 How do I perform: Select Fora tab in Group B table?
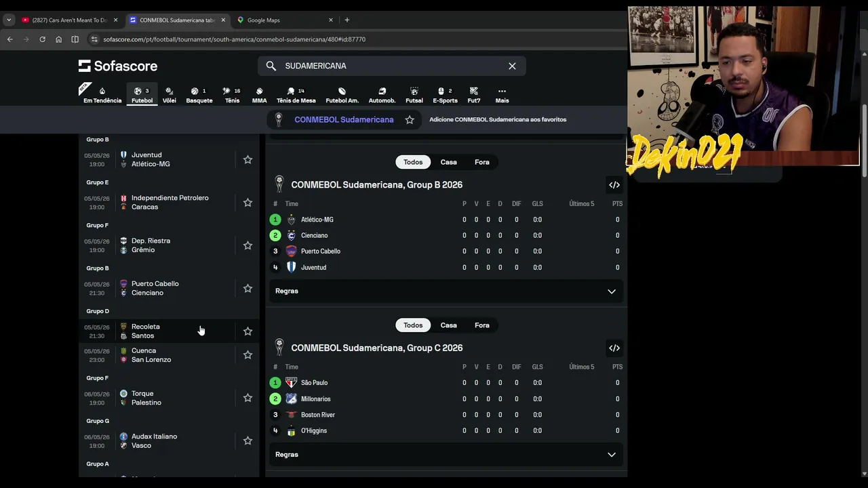[x=482, y=162]
